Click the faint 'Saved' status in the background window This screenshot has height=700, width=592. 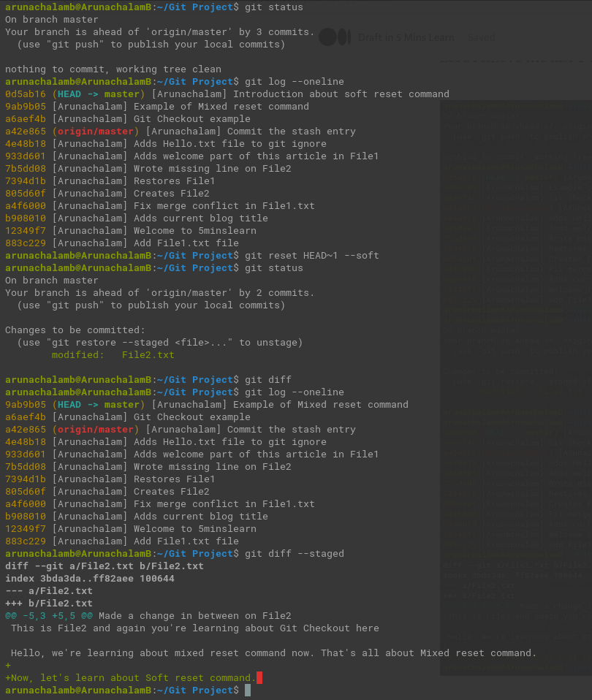(482, 37)
